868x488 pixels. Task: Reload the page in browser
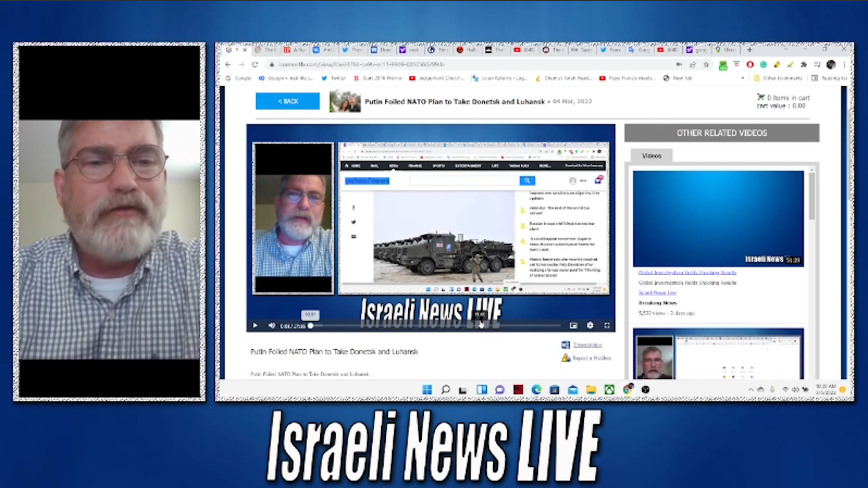255,64
